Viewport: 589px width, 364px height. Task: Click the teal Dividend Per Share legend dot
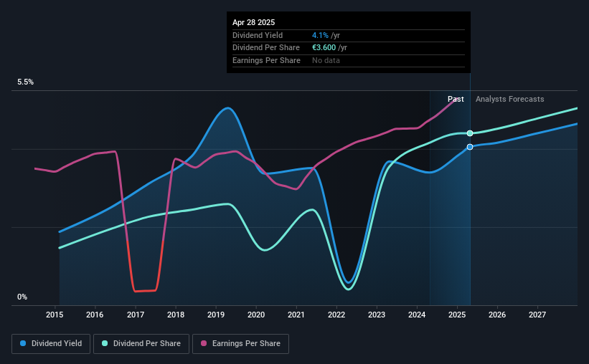tap(105, 343)
